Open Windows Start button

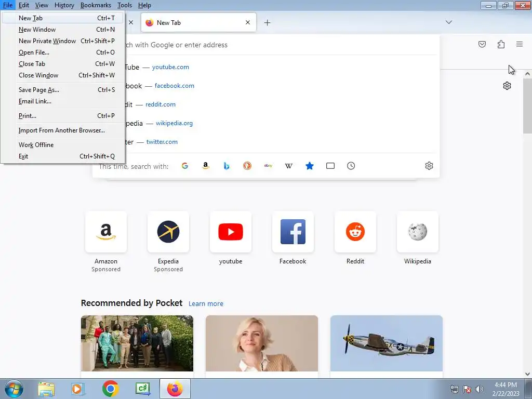[x=14, y=389]
